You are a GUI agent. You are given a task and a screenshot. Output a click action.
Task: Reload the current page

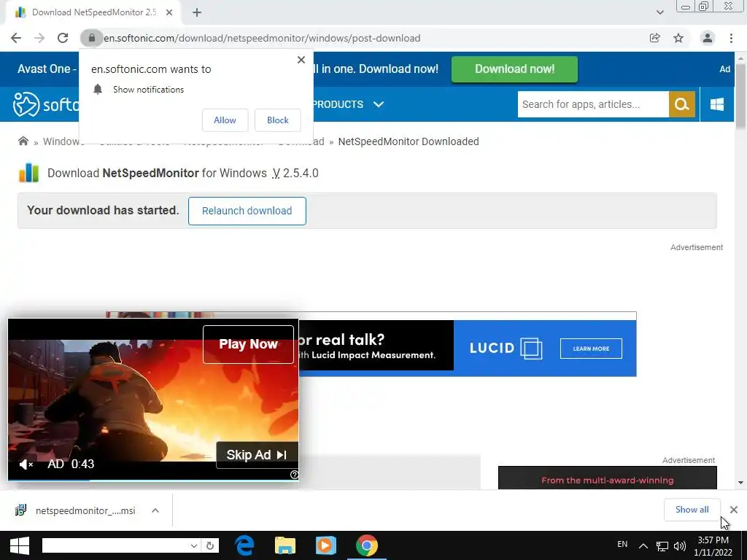coord(63,38)
